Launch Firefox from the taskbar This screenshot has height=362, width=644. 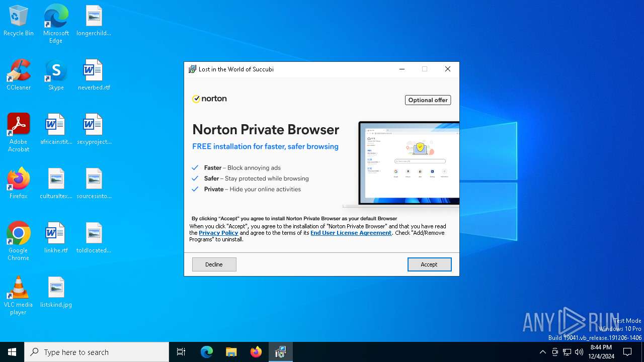tap(256, 352)
